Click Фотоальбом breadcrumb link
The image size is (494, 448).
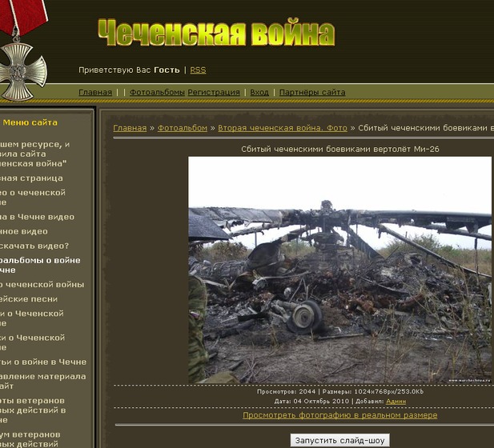point(183,128)
